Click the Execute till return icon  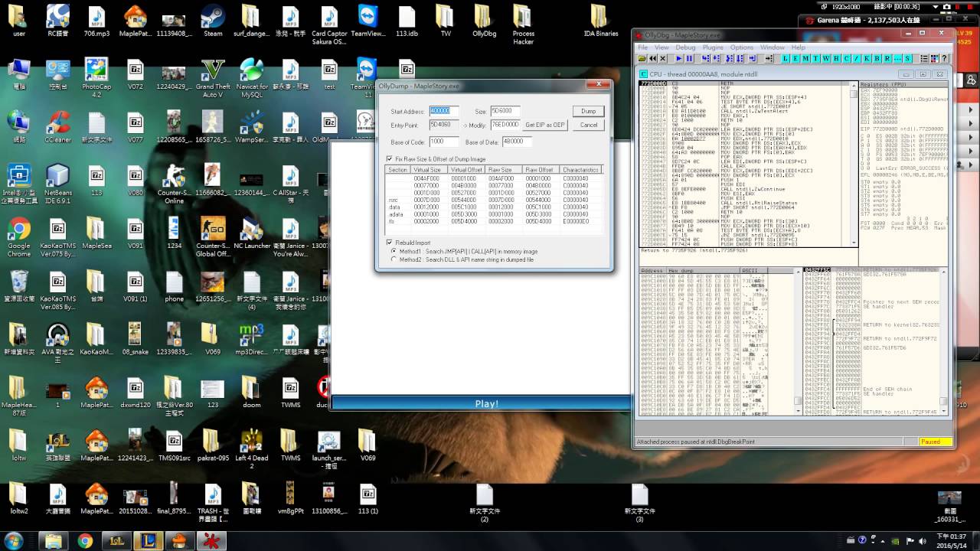[x=753, y=58]
